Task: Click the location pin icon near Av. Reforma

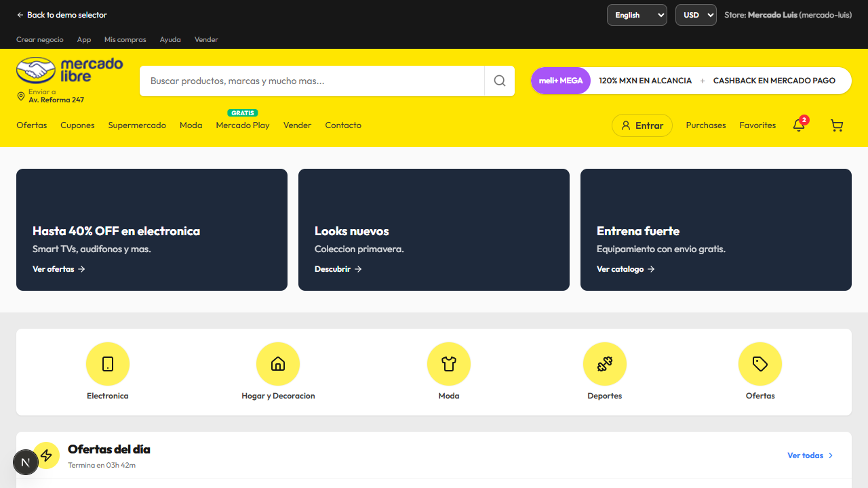Action: [x=20, y=97]
